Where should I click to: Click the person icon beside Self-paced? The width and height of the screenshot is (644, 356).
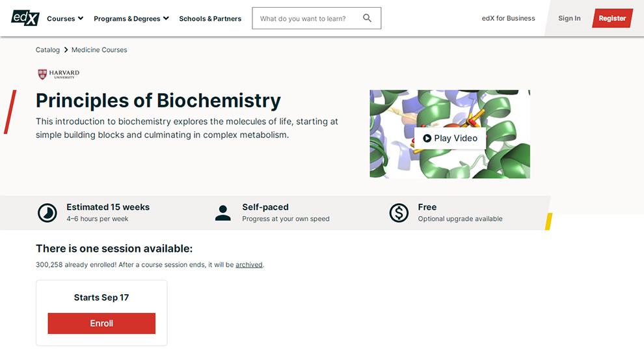(x=223, y=213)
